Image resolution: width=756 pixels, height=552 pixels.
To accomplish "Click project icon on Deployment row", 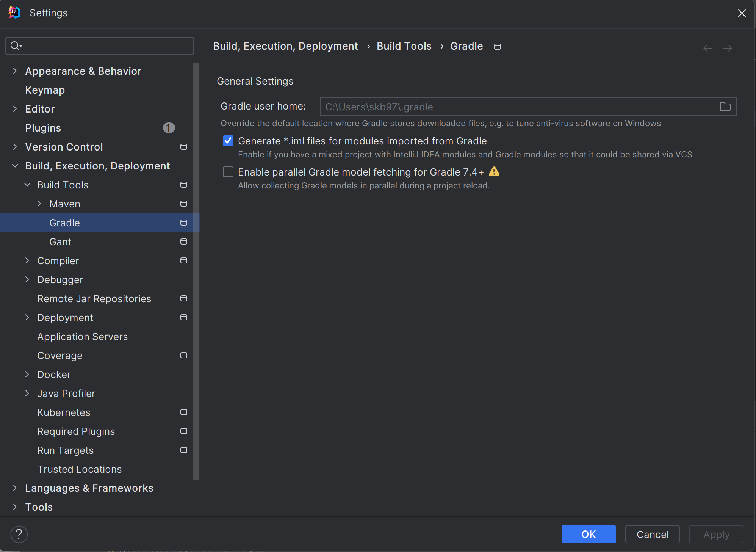I will click(x=184, y=317).
